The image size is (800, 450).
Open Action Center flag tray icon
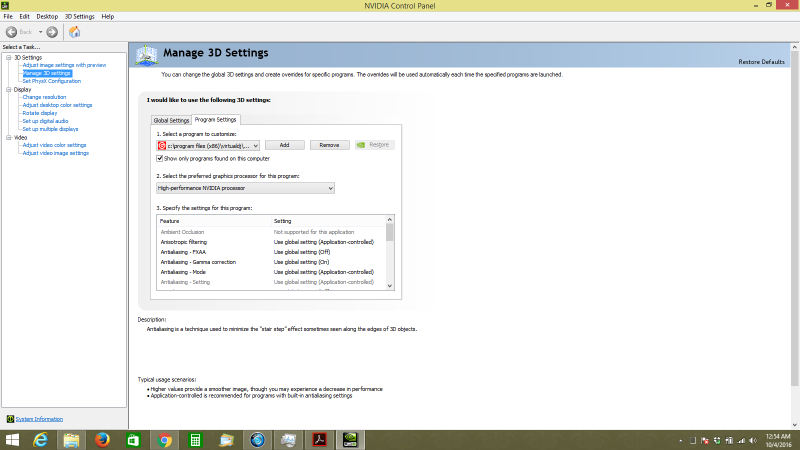(x=705, y=440)
